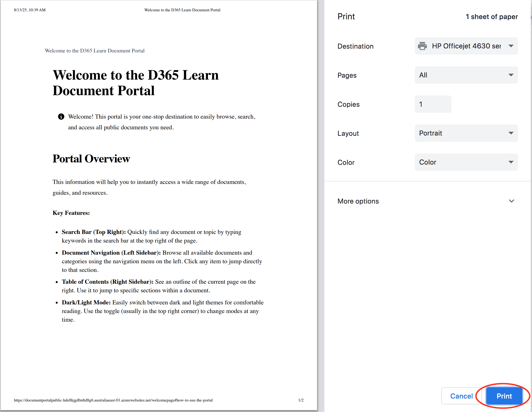Click the Destination label
Screen dimensions: 532x412
tap(355, 46)
